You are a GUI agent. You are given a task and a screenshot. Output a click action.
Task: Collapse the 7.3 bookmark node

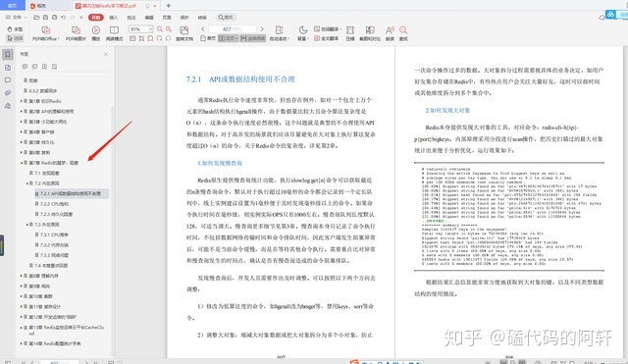[27, 225]
